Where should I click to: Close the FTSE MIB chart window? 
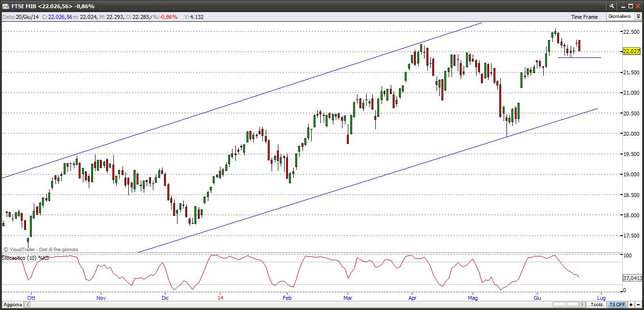pos(638,6)
